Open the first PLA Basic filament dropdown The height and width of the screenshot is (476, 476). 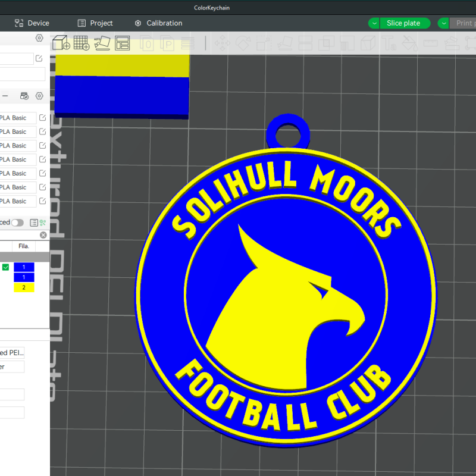(x=18, y=118)
